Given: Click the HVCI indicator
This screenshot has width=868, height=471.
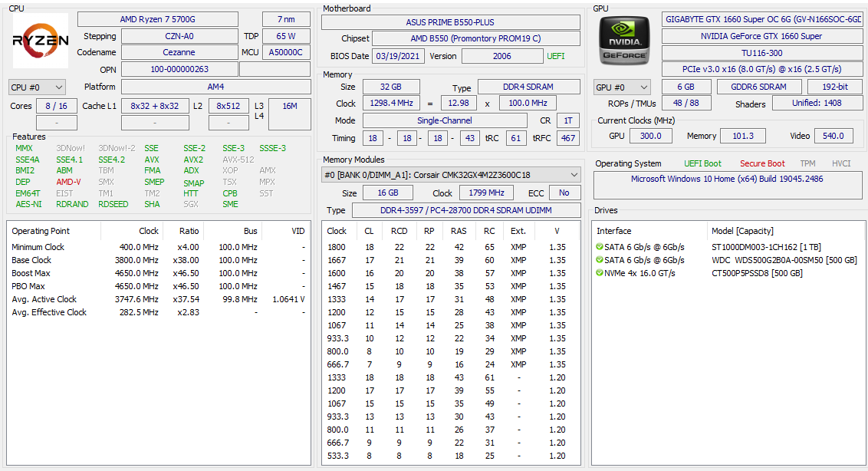Looking at the screenshot, I should tap(841, 163).
